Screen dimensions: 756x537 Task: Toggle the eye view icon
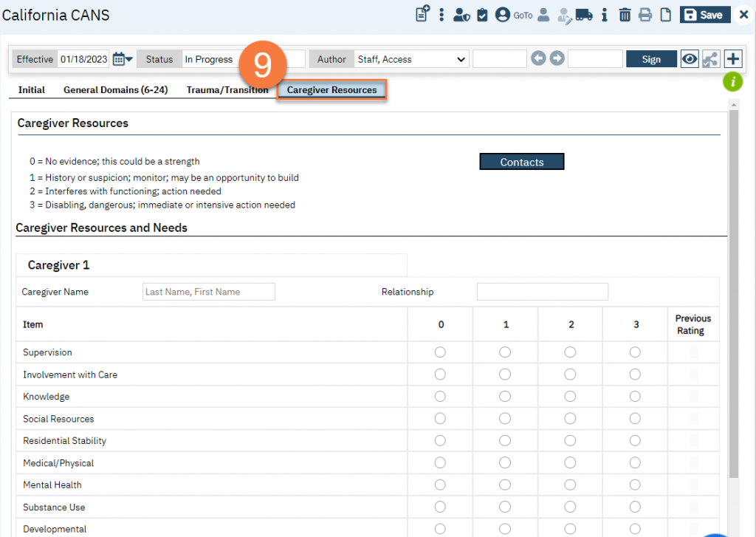pyautogui.click(x=690, y=59)
